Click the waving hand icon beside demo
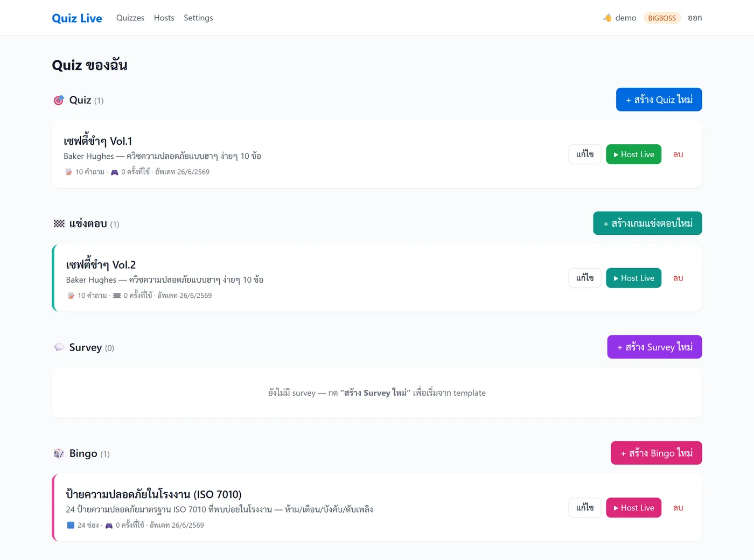This screenshot has width=754, height=560. tap(608, 18)
